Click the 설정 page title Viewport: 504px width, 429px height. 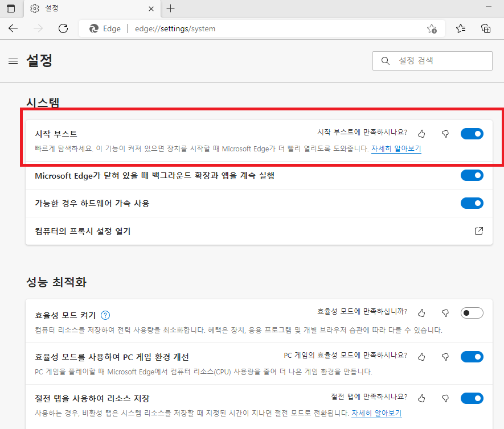coord(39,60)
